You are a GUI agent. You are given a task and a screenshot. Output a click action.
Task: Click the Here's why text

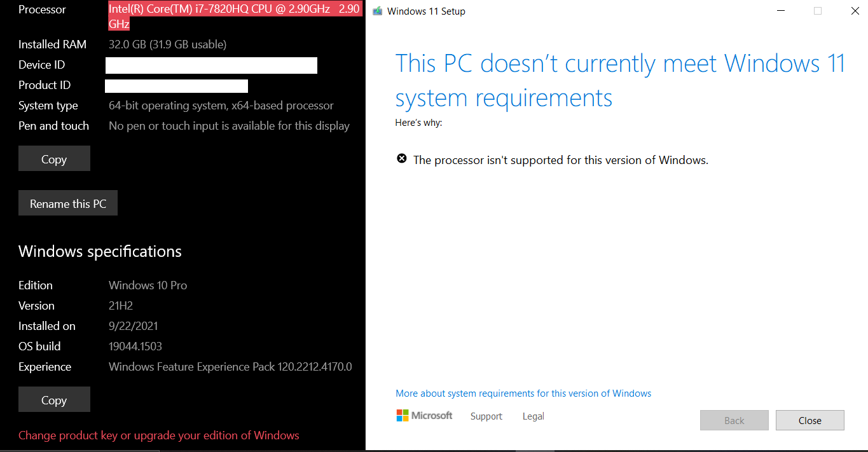pos(418,123)
